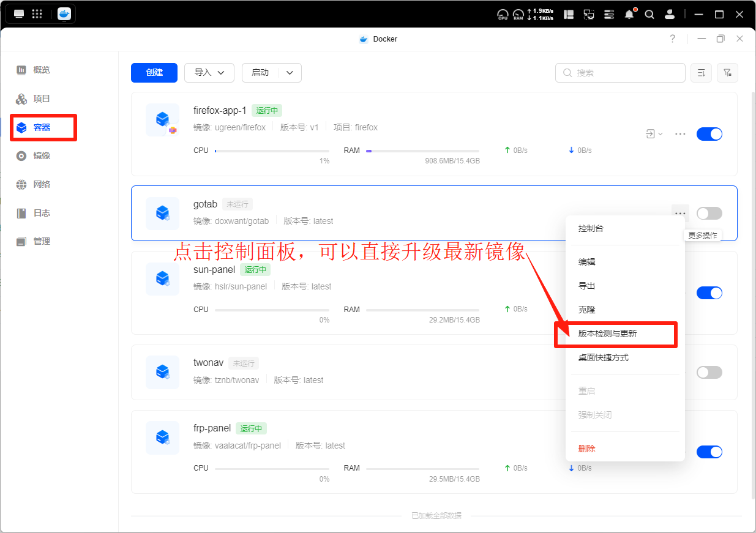Image resolution: width=756 pixels, height=533 pixels.
Task: Expand the 导入 import dropdown
Action: pyautogui.click(x=209, y=72)
